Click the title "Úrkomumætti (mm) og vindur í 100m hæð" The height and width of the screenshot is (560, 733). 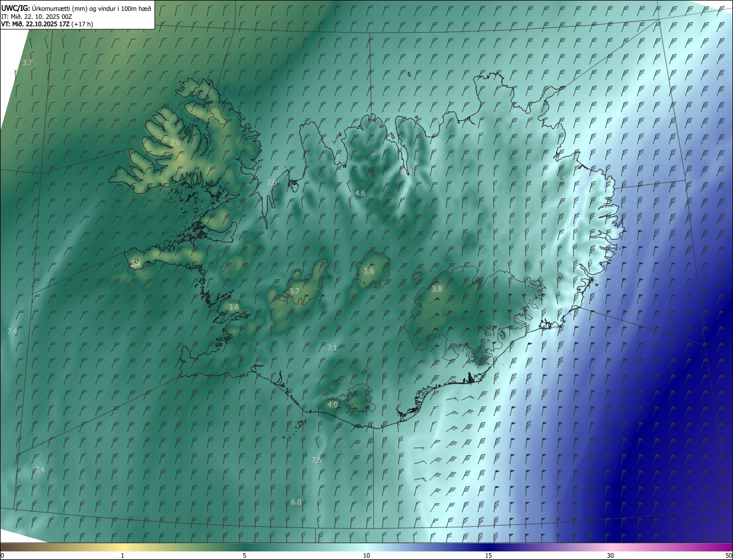coord(91,8)
